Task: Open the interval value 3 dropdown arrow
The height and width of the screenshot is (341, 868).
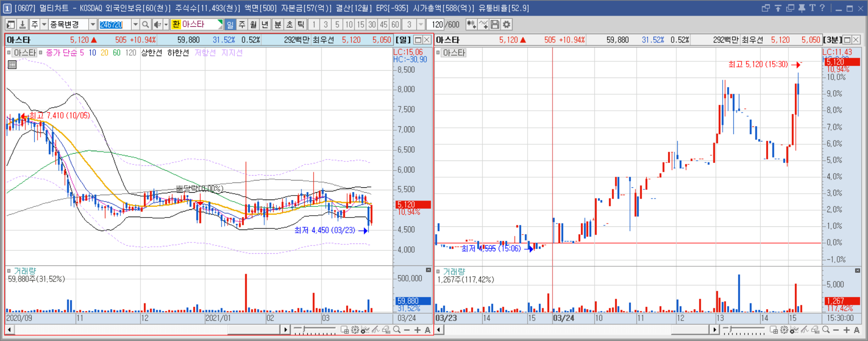Action: click(x=421, y=24)
